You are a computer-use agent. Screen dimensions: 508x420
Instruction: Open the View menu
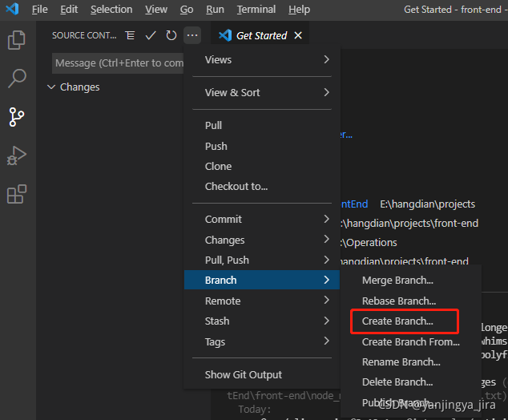click(x=156, y=10)
